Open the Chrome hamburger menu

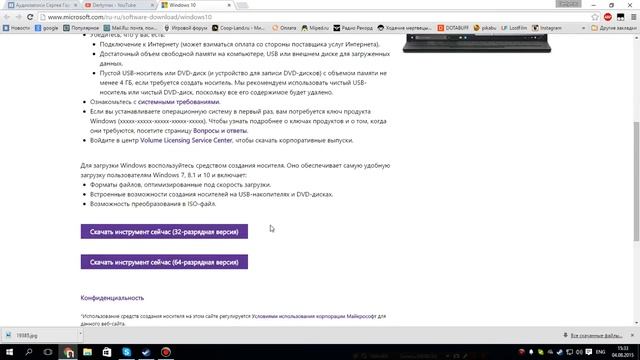point(633,17)
